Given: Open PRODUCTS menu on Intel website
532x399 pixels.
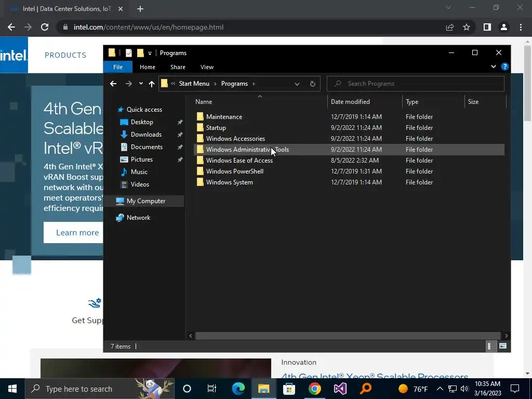Looking at the screenshot, I should (x=65, y=55).
